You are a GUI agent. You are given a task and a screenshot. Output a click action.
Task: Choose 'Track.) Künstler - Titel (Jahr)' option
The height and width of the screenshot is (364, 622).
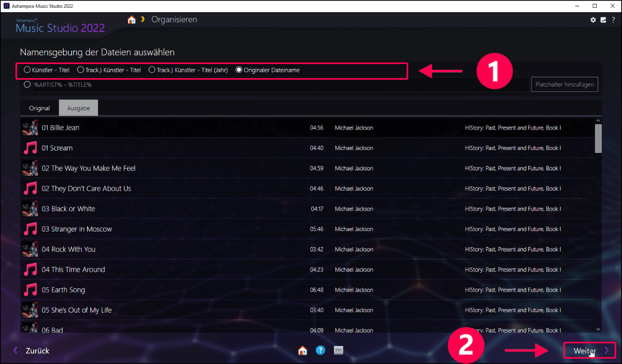(188, 70)
